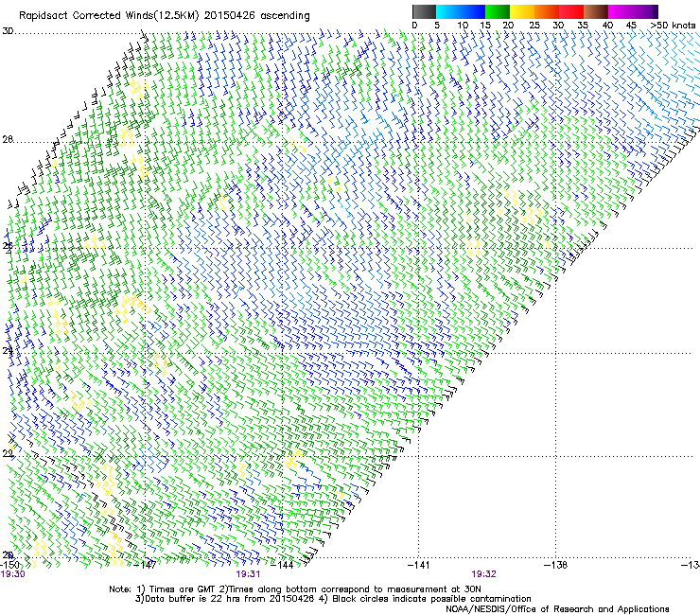
Task: Click the longitude label '-141'
Action: click(419, 565)
